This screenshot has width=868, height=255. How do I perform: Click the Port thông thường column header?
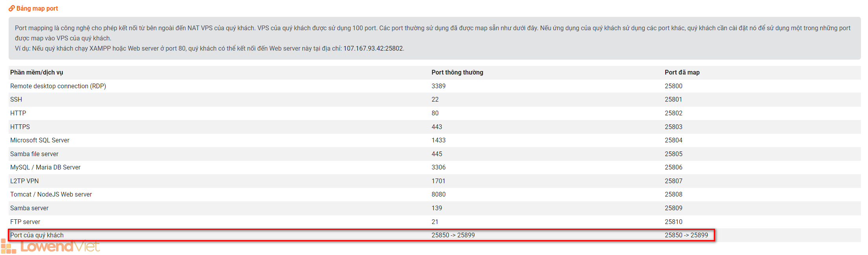click(457, 72)
